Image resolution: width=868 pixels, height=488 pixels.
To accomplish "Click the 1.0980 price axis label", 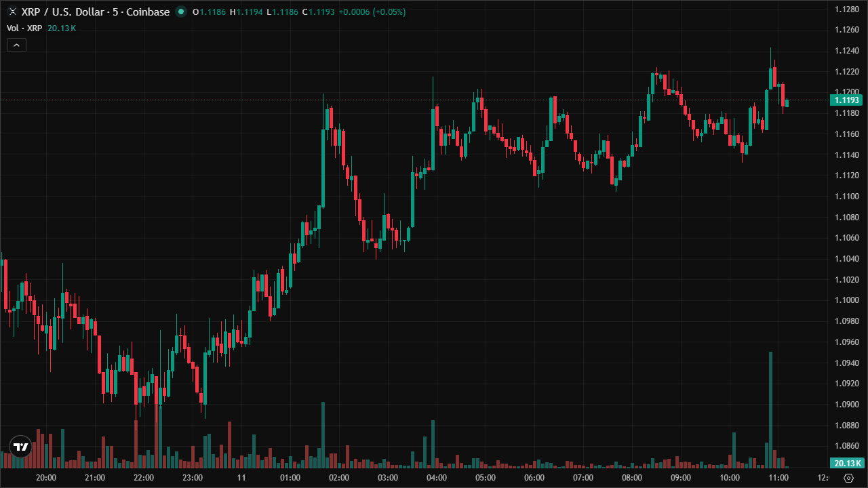I will coord(847,321).
